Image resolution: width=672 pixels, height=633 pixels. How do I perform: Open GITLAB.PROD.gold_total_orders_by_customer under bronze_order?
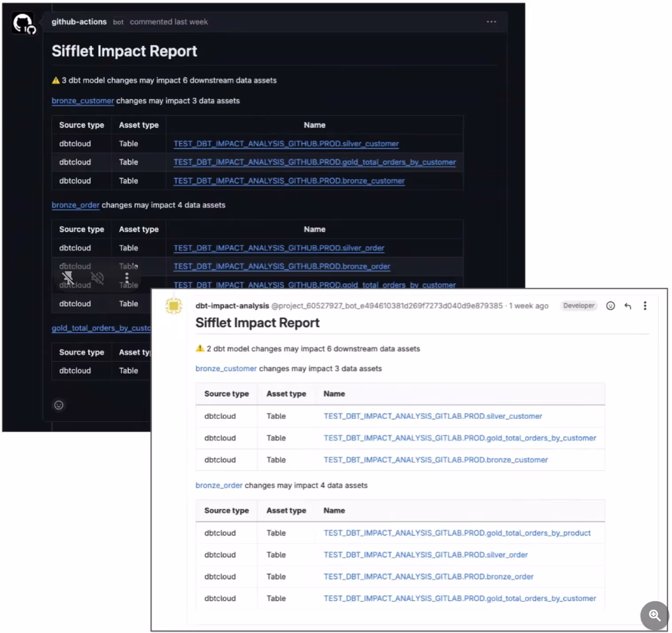460,598
